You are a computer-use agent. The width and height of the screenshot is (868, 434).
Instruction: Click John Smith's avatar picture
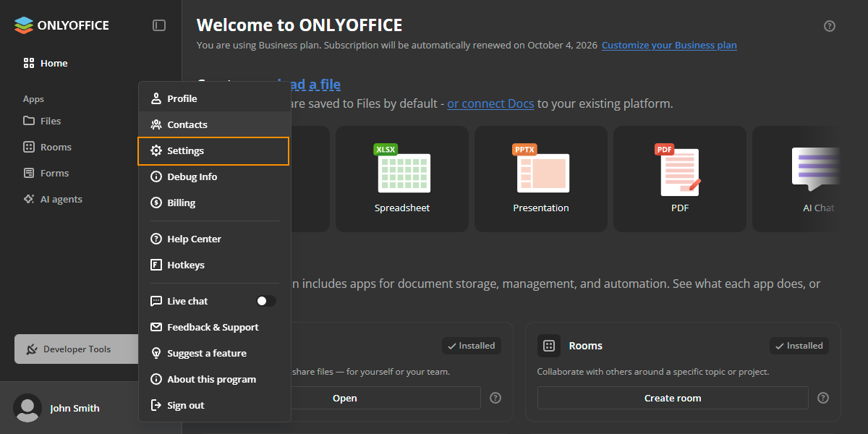(27, 408)
